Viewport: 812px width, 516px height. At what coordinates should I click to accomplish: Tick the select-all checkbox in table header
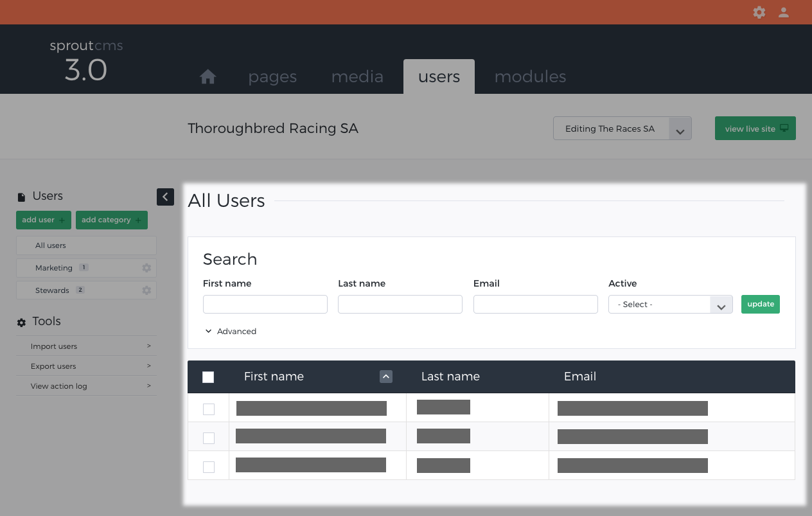click(208, 377)
